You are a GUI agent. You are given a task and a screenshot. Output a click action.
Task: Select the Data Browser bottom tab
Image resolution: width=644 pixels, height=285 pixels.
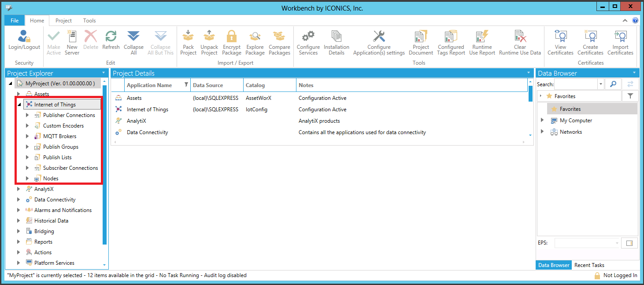click(554, 265)
